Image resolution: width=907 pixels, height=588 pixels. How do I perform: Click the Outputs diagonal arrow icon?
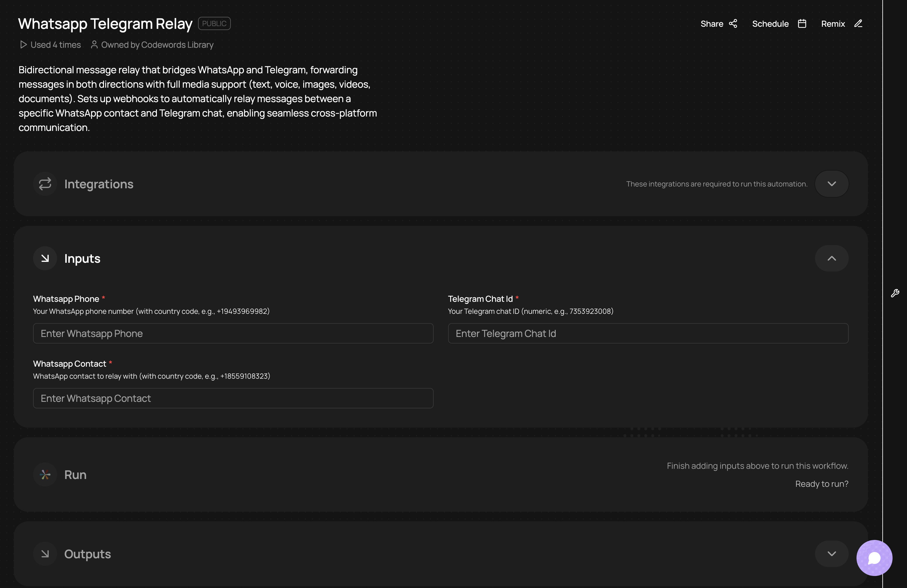click(x=45, y=554)
